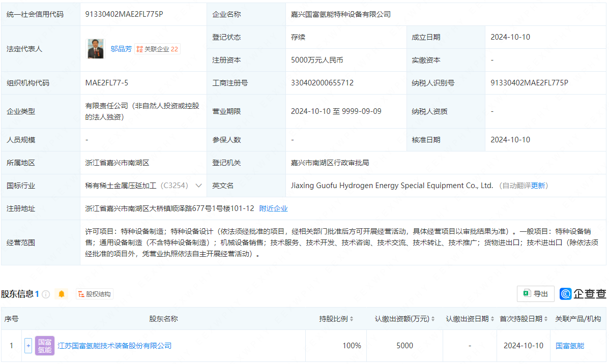The width and height of the screenshot is (609, 364).
Task: Click the info circle icon next to 股东信息
Action: [46, 294]
